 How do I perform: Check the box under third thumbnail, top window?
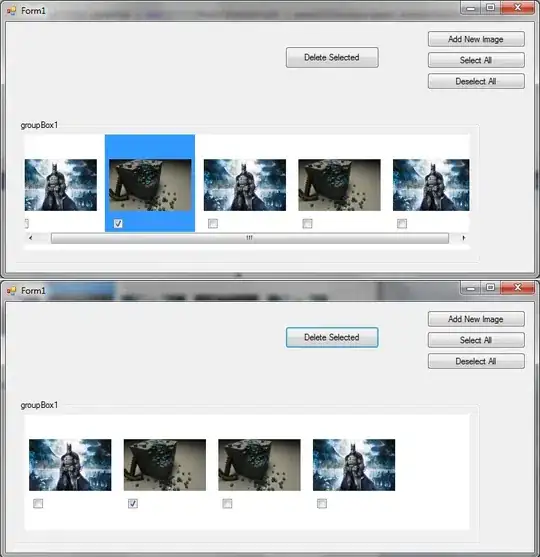tap(213, 223)
